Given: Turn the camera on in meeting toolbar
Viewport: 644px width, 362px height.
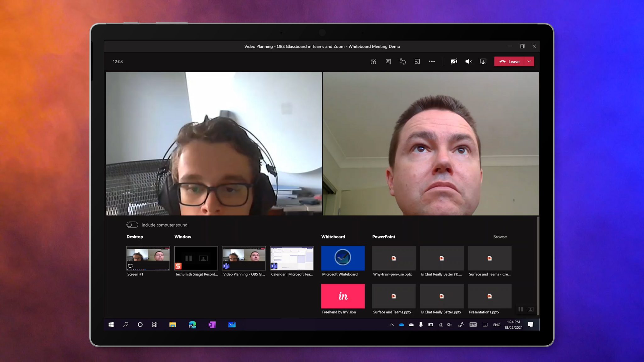Looking at the screenshot, I should pos(454,62).
